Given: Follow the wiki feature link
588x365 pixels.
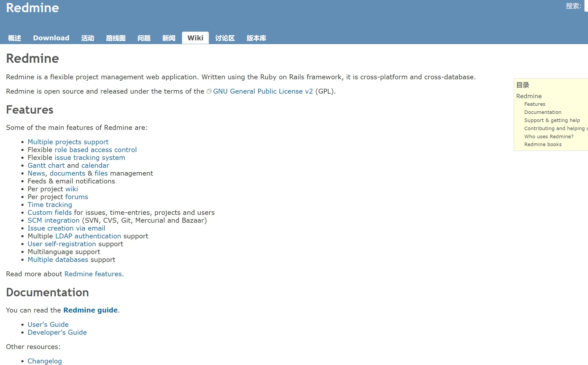Looking at the screenshot, I should 72,189.
